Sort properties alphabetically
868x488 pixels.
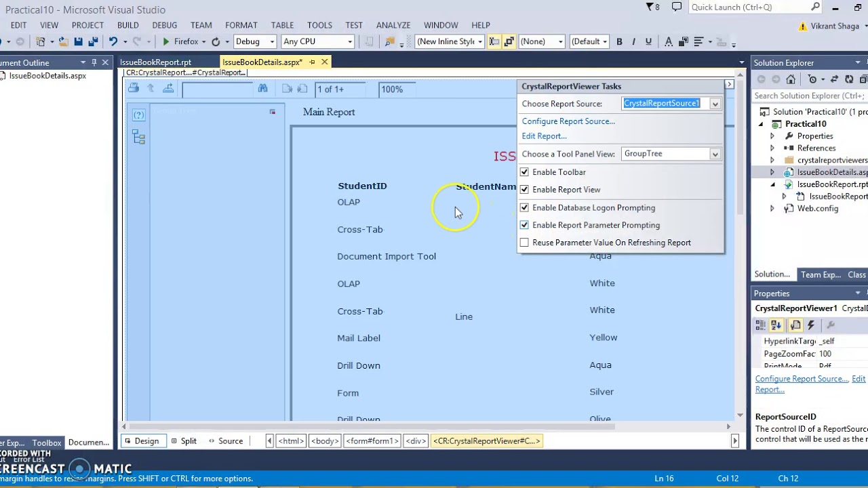click(776, 325)
